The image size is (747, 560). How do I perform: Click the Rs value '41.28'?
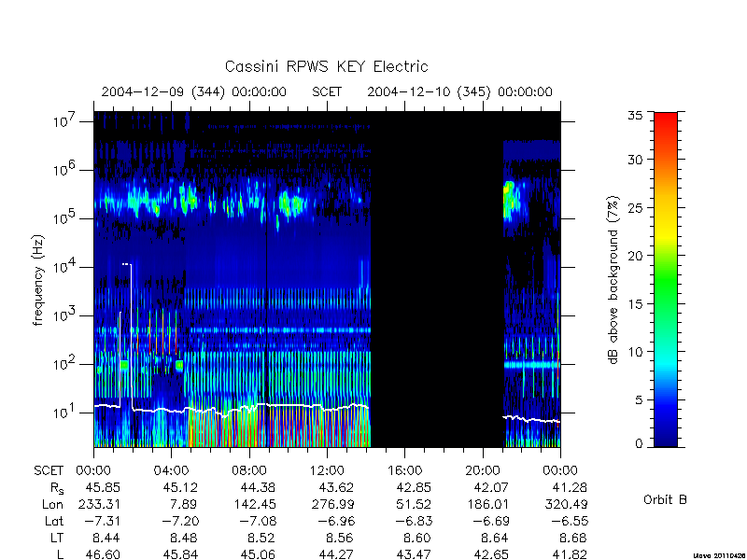[570, 487]
